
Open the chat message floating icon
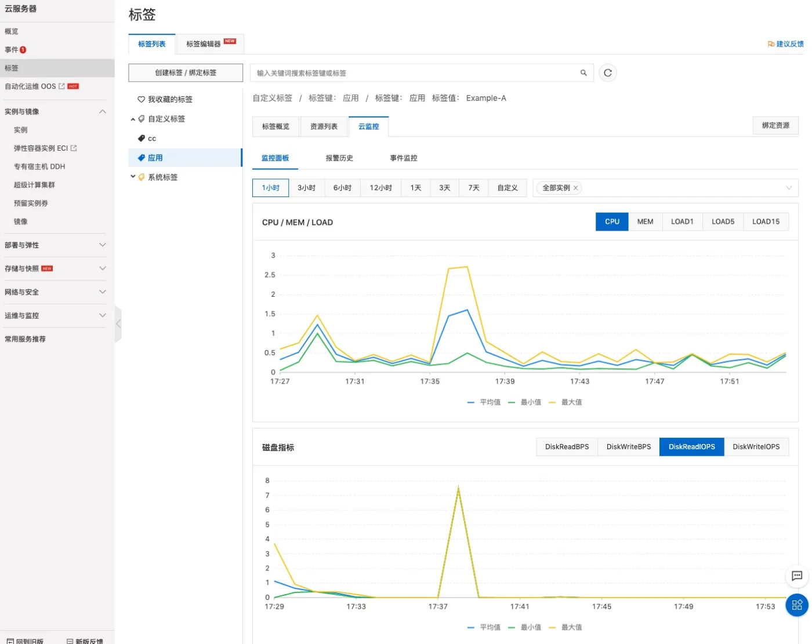click(797, 576)
